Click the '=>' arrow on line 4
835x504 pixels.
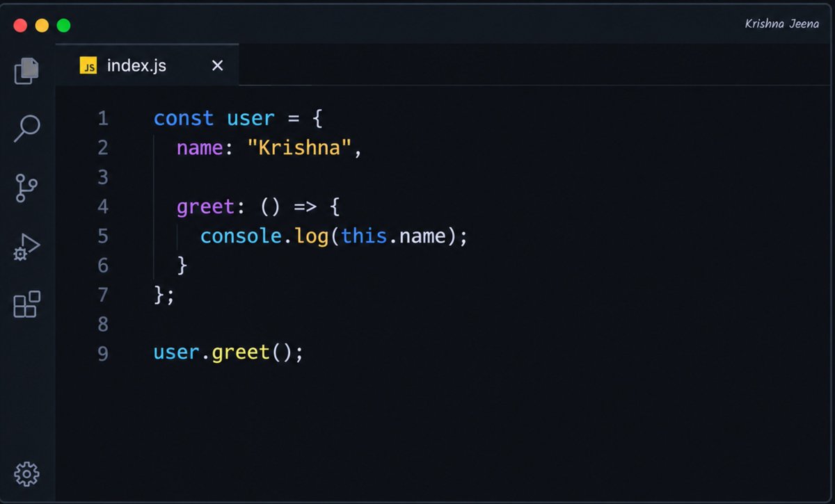click(x=306, y=207)
